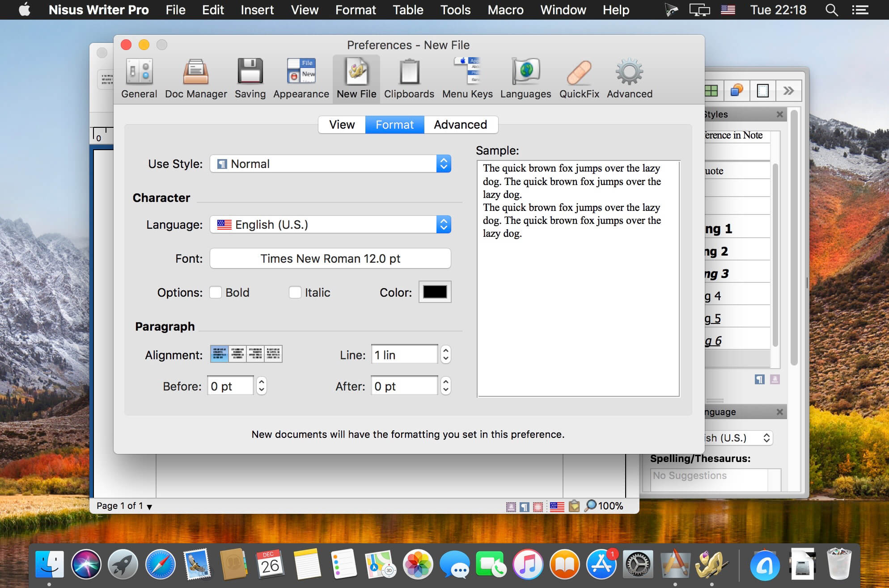Screen dimensions: 889x588
Task: Switch to the Advanced format tab
Action: click(x=460, y=124)
